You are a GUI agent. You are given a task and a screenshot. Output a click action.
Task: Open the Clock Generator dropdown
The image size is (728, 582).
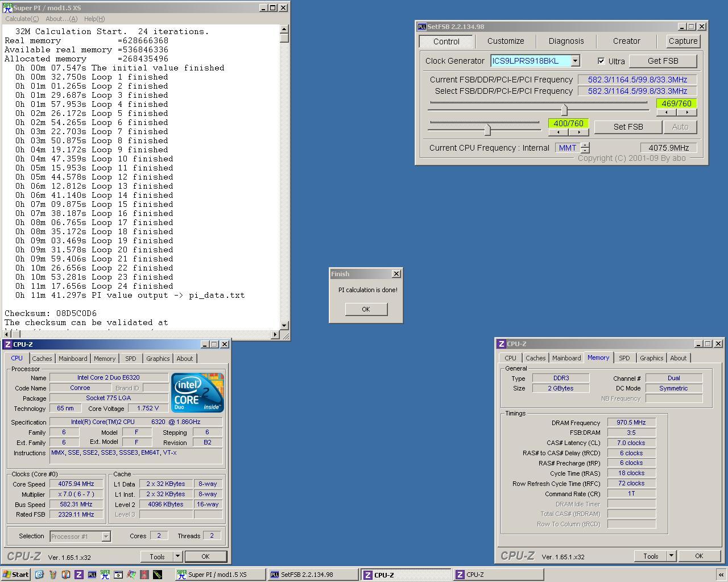coord(575,61)
